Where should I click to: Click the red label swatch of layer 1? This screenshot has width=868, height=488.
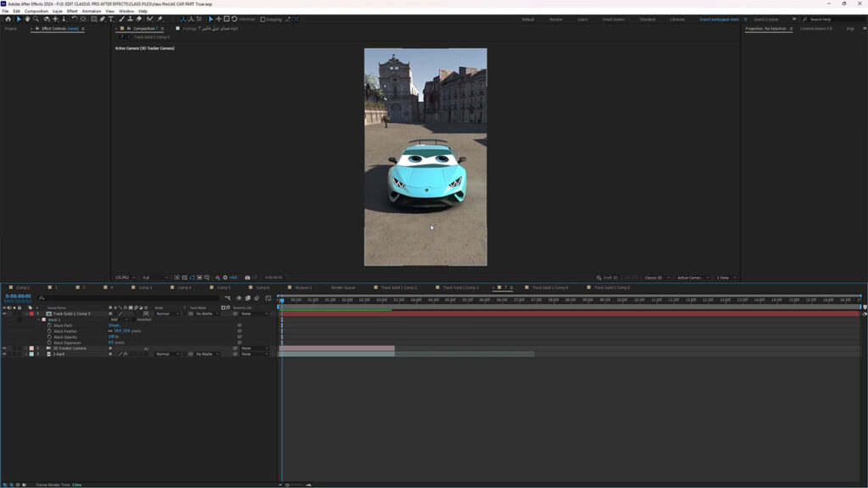click(x=31, y=313)
